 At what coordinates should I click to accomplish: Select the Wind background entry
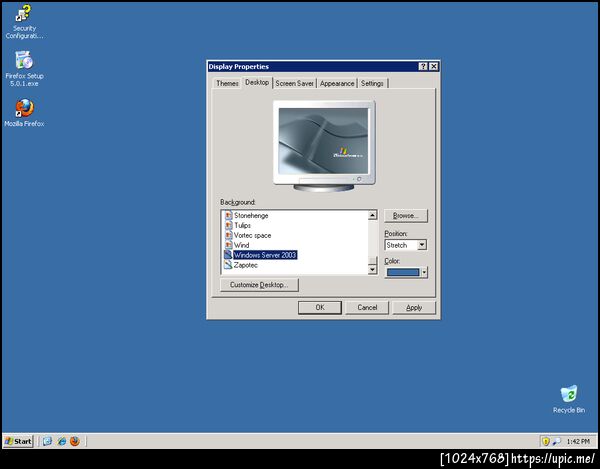pos(241,245)
